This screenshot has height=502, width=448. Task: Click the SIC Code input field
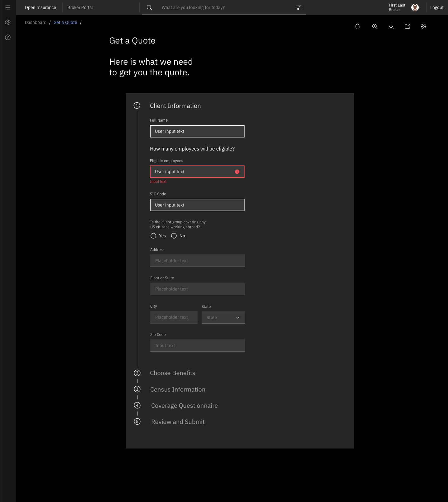tap(197, 205)
